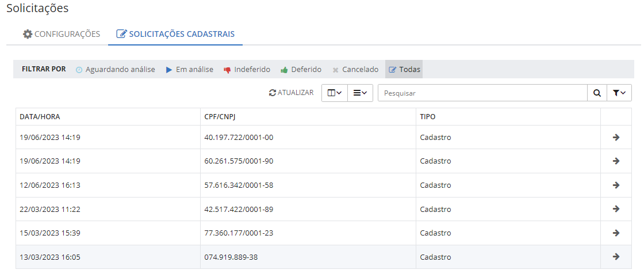The height and width of the screenshot is (277, 644).
Task: Open the Configurações tab
Action: click(x=62, y=34)
